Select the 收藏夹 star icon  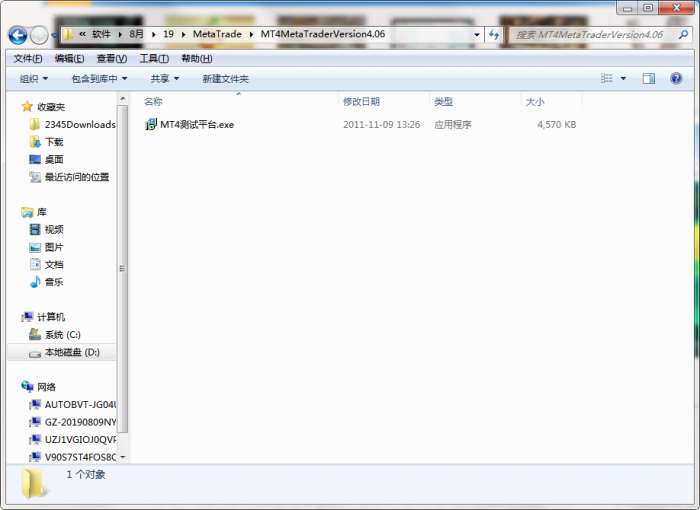(27, 106)
